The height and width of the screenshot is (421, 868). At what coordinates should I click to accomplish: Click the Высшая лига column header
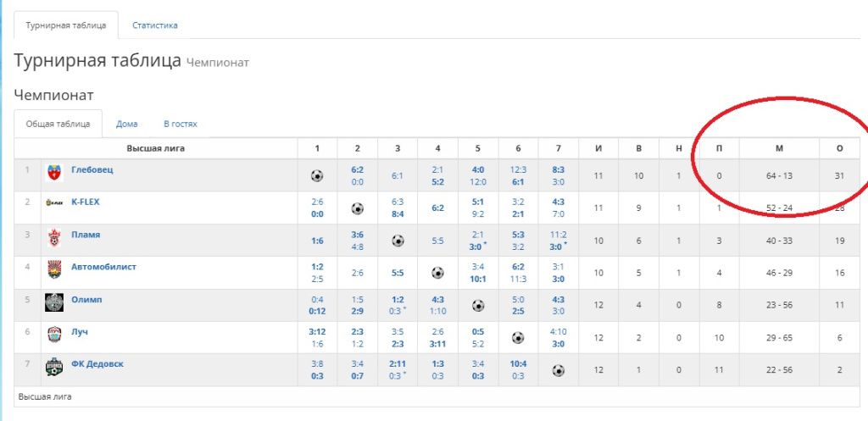coord(156,148)
